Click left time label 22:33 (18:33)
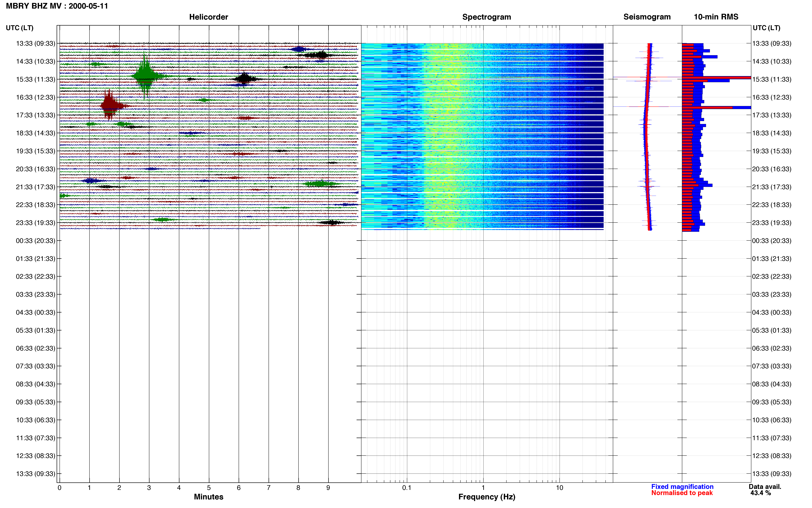 pyautogui.click(x=36, y=205)
